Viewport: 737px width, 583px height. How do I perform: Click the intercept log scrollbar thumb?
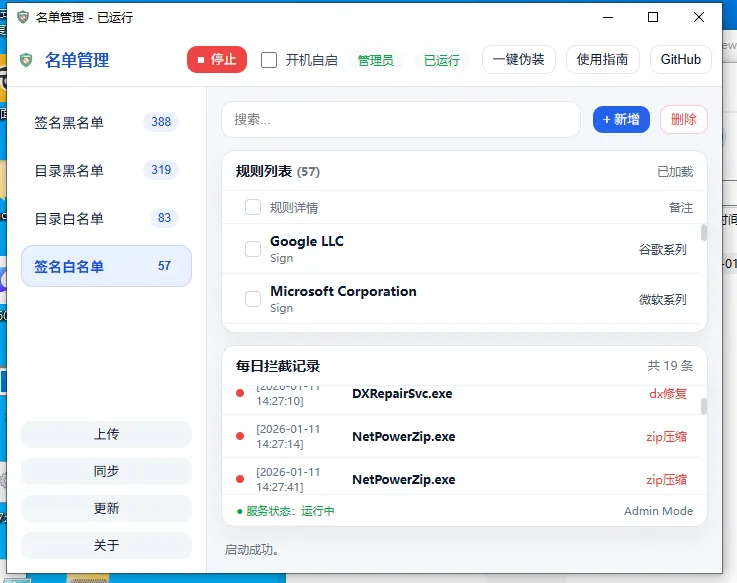click(704, 407)
